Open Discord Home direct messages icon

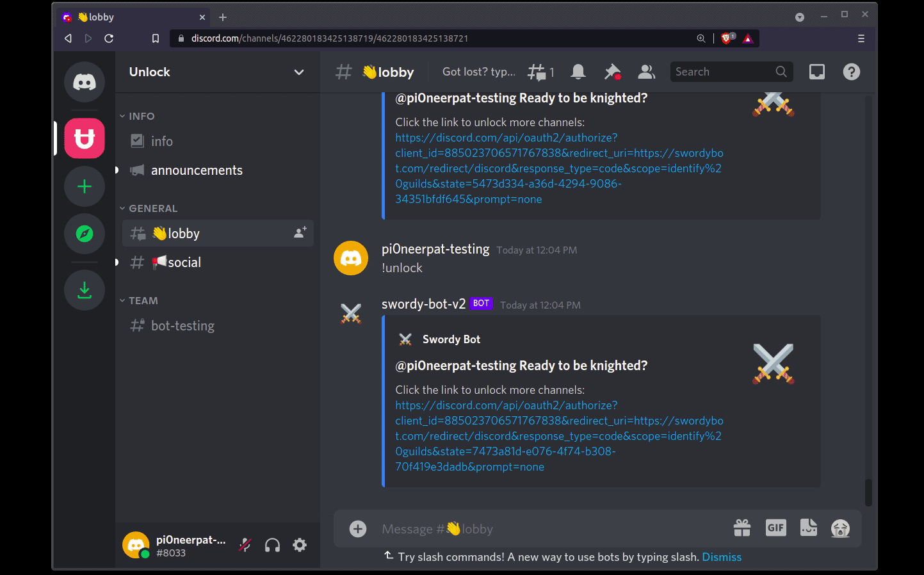click(85, 82)
